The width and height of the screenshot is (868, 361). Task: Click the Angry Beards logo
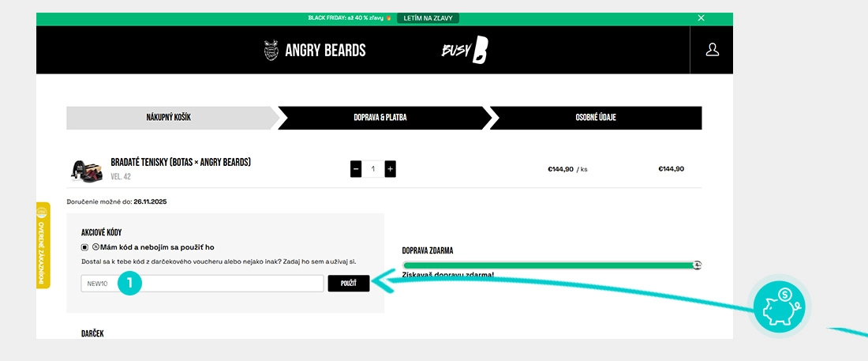coord(315,51)
